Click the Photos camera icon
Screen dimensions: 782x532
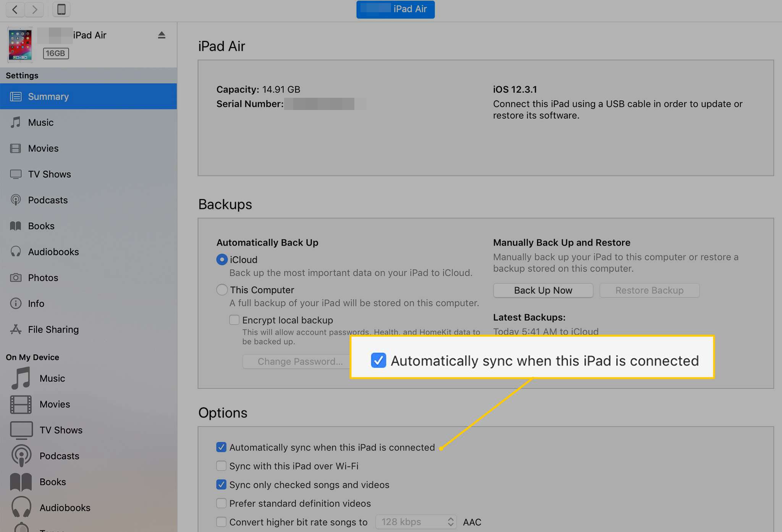16,278
